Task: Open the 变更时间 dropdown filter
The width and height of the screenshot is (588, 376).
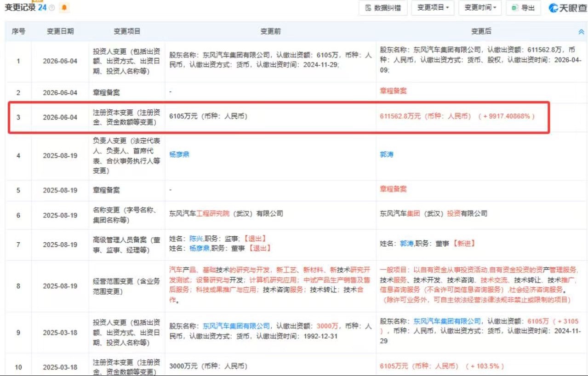Action: coord(480,8)
